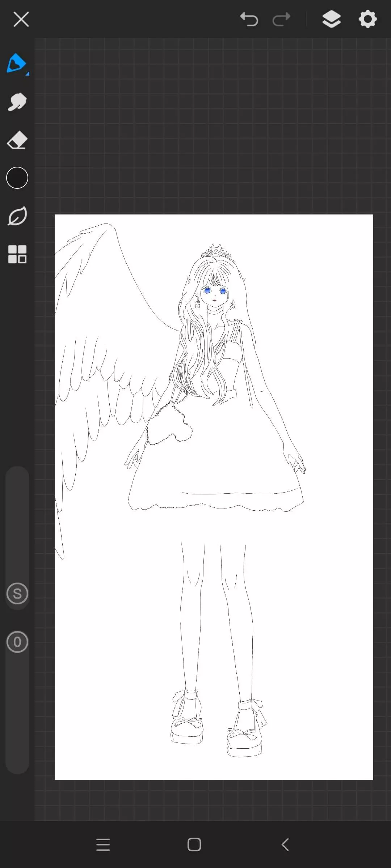Open the Layers panel
Screen dimensions: 391x868
pos(331,19)
